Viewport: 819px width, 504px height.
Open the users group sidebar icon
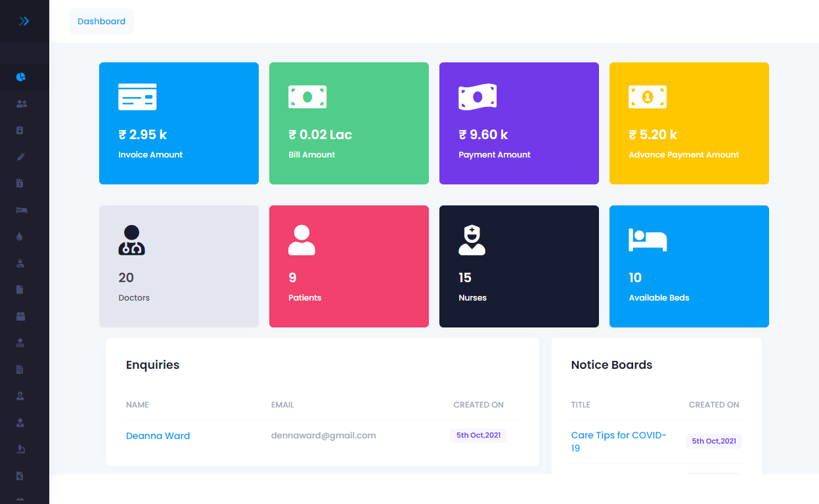pos(21,104)
